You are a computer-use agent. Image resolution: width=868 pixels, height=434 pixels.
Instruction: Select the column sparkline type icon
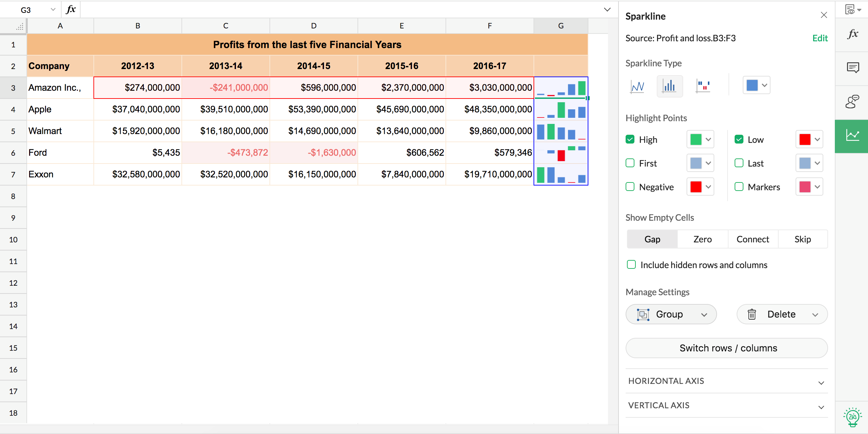[669, 86]
